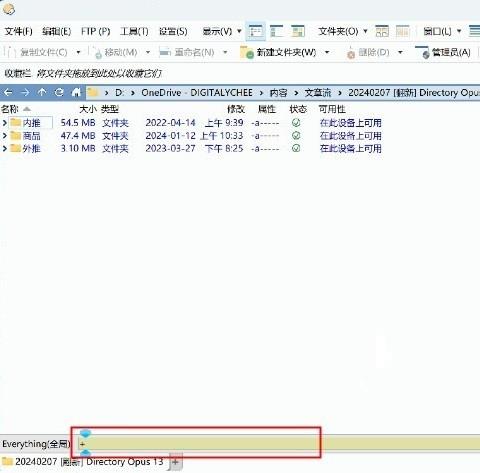Expand the 新建文件夹(W) dropdown arrow

327,52
